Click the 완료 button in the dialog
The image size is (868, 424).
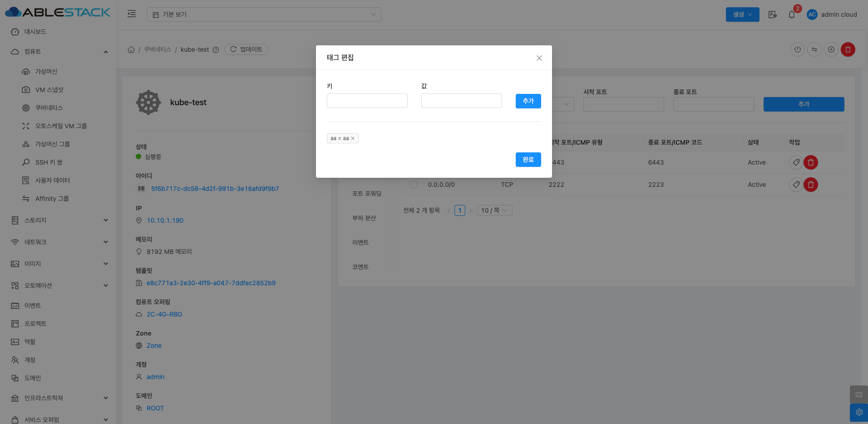(x=528, y=160)
